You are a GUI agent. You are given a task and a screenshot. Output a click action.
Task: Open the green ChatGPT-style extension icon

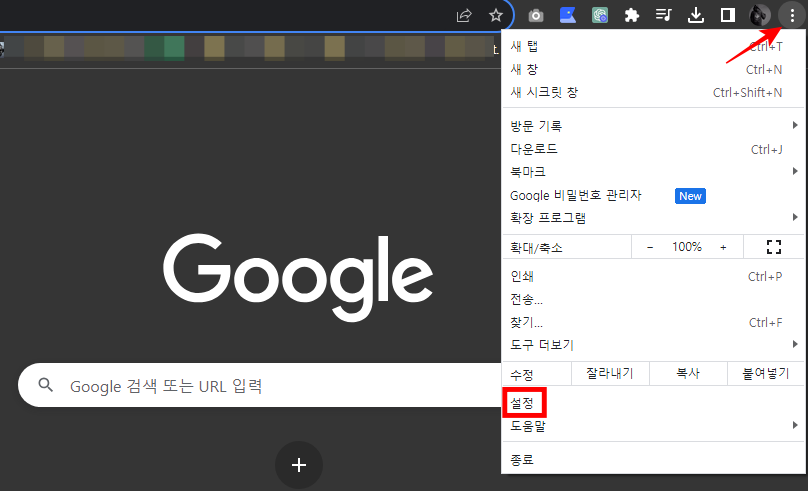click(600, 15)
